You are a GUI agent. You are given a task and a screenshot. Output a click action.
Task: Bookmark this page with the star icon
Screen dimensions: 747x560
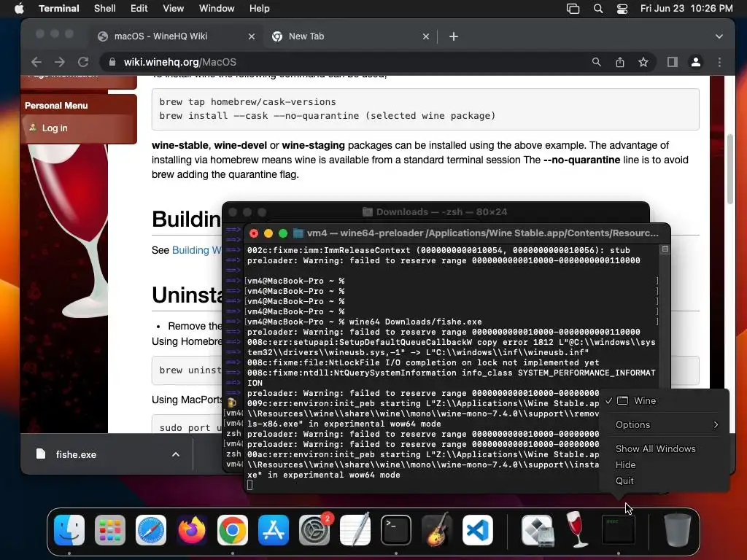(643, 62)
